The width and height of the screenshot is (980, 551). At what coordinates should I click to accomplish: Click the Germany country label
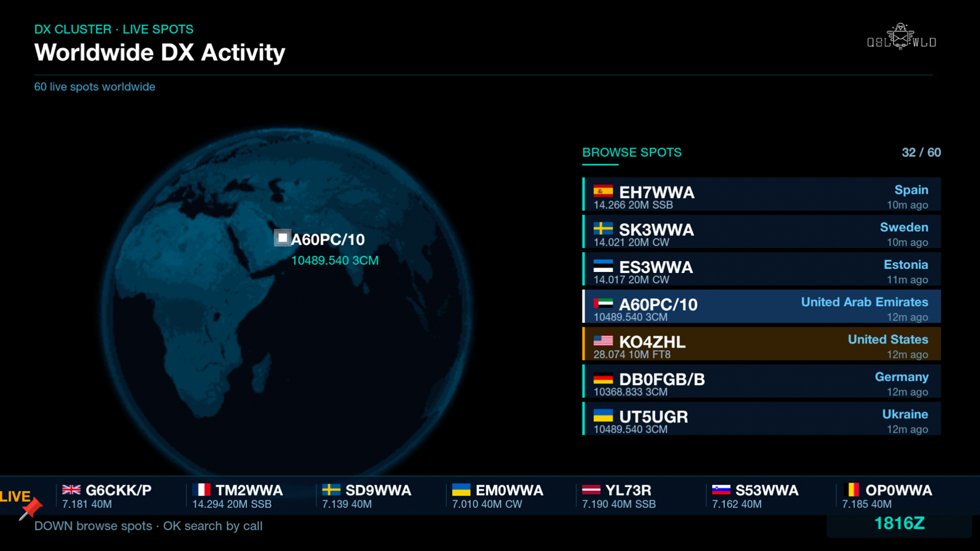901,377
